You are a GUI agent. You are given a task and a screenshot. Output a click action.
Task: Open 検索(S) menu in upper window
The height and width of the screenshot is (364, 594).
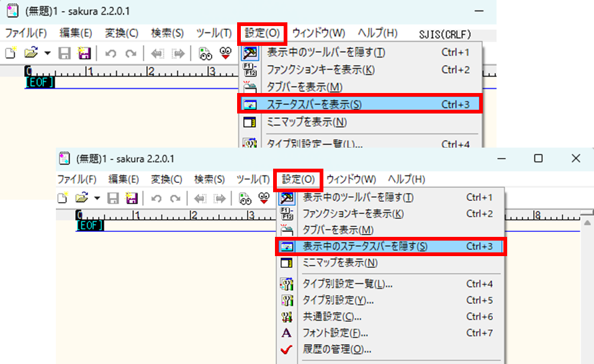coord(167,33)
